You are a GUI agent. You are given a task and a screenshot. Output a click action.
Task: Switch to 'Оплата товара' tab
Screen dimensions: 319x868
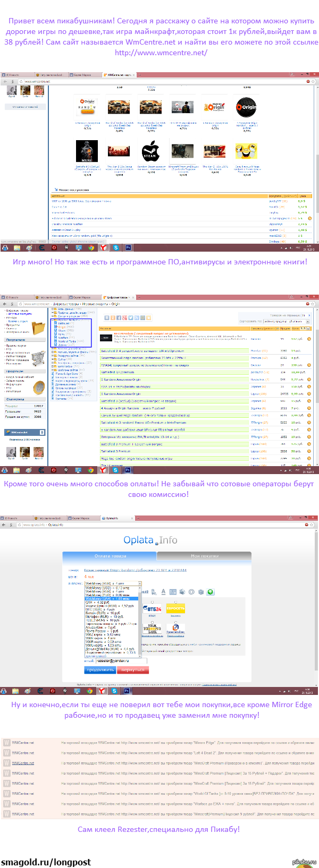pos(110,556)
